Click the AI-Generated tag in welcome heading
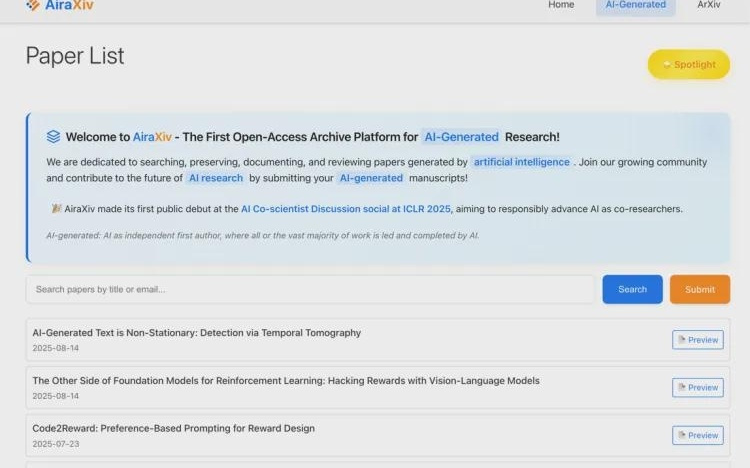 coord(461,137)
